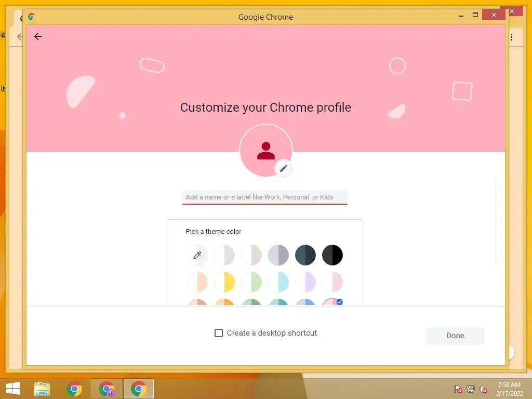
Task: Close the background Chrome window
Action: pos(512,11)
